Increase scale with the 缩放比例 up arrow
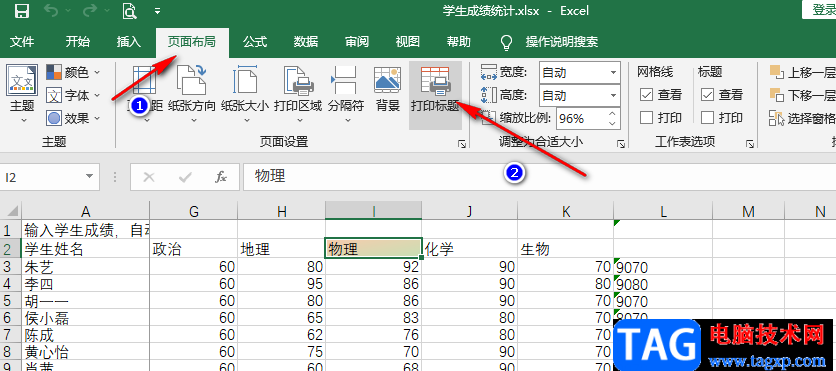The image size is (836, 371). tap(613, 113)
